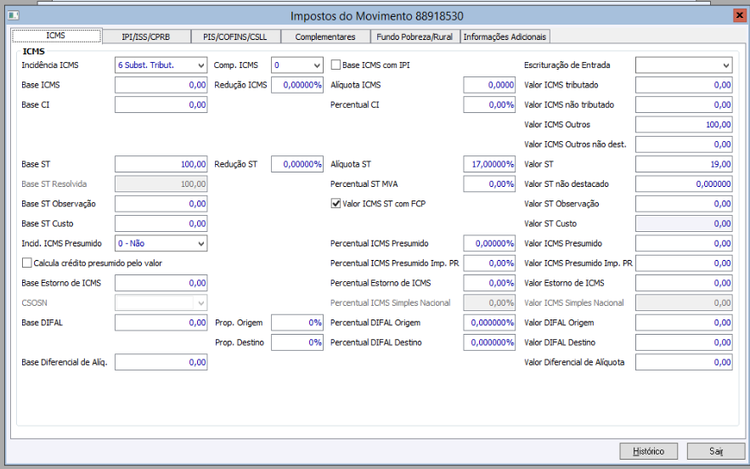
Task: Open Informações Adicionais tab
Action: (505, 37)
